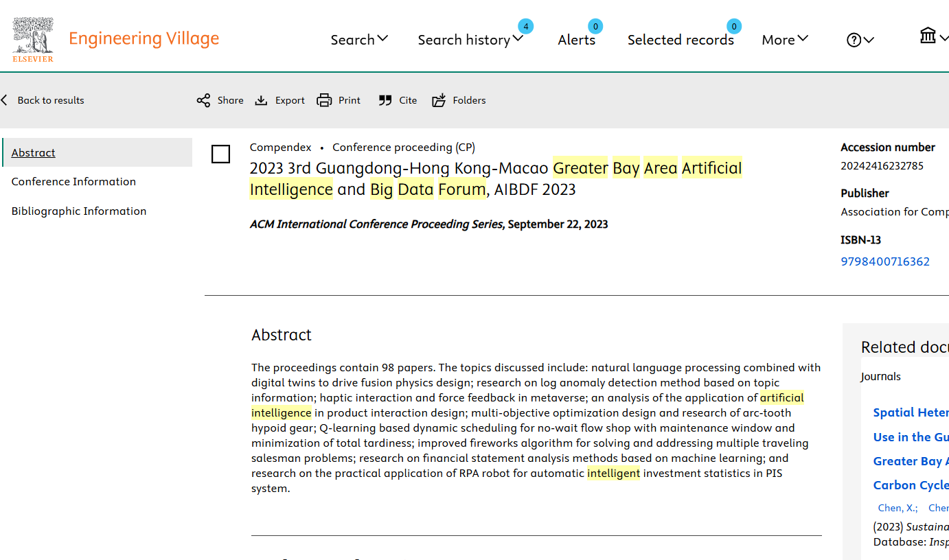Click the Print printer icon
The image size is (949, 560).
324,100
